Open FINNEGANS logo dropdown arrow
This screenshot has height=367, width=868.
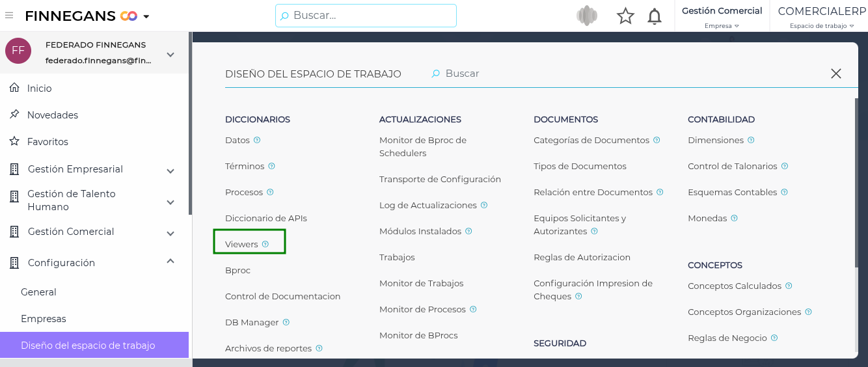click(x=146, y=17)
